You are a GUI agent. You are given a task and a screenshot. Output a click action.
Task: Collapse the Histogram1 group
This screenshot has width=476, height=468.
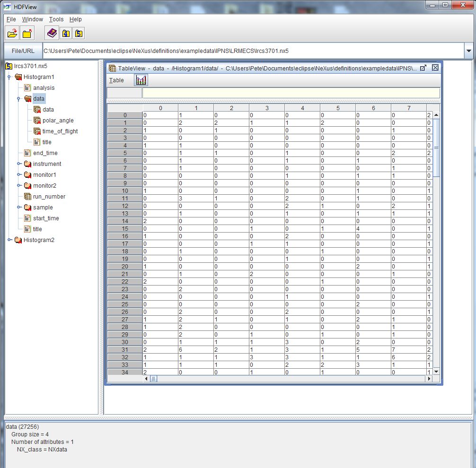pos(9,77)
